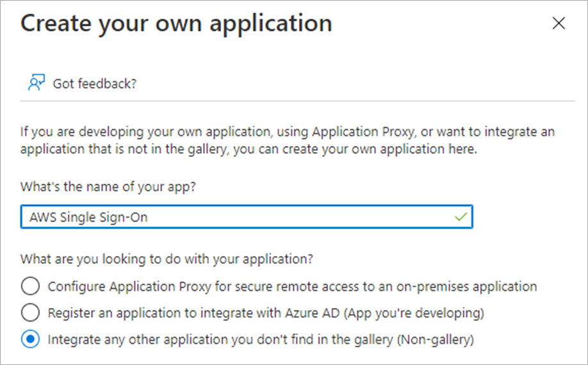Screen dimensions: 588x365
Task: Click the description paragraph about developing applications
Action: (x=288, y=140)
